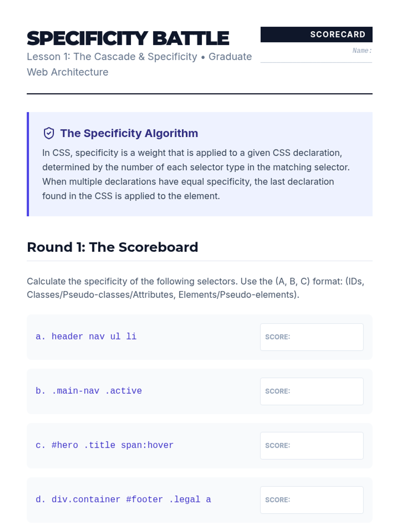The image size is (399, 532).
Task: Click the Round 1: The Scoreboard heading
Action: (112, 247)
